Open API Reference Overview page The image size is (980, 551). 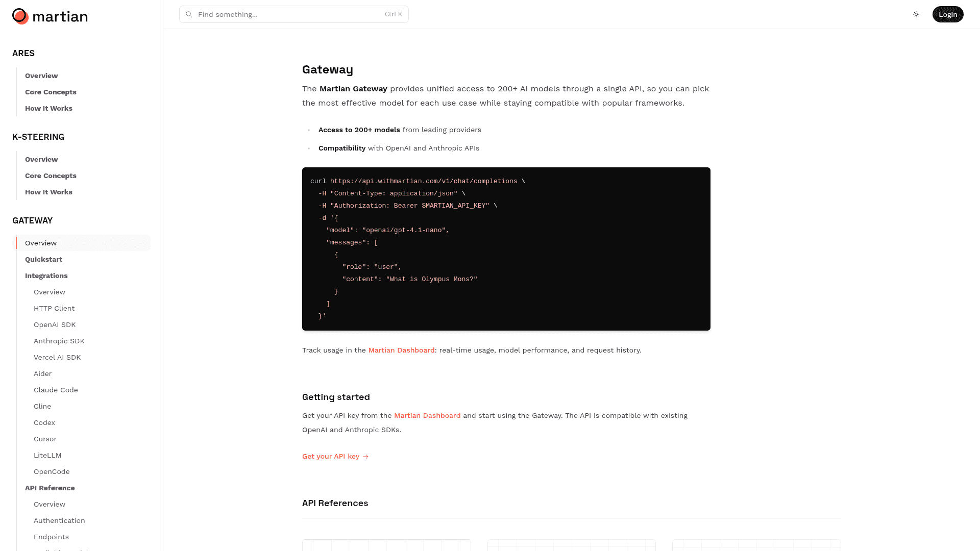point(50,504)
